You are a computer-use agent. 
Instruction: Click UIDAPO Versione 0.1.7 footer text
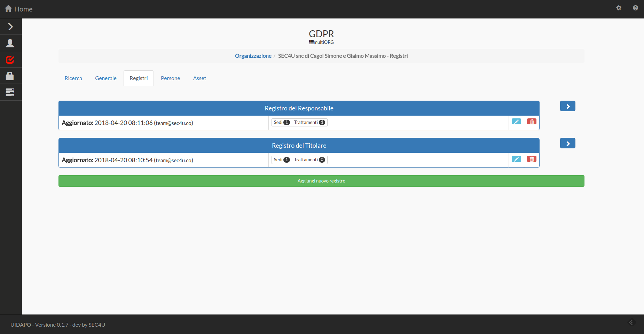tap(58, 325)
